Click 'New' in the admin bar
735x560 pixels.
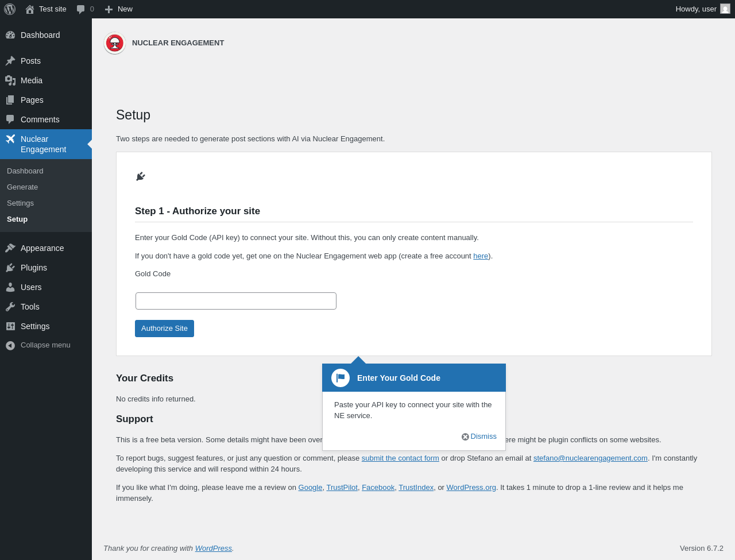tap(125, 9)
